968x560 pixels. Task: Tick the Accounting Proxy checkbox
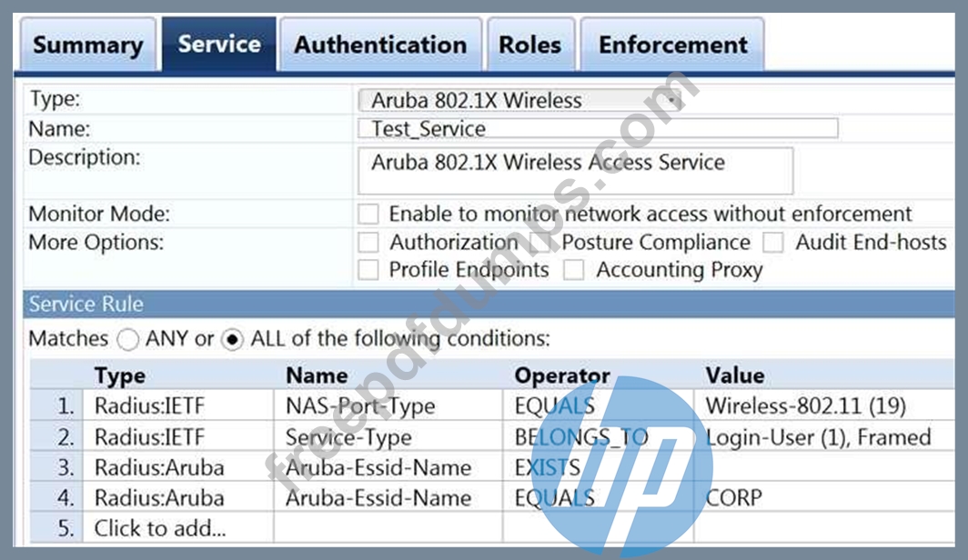pyautogui.click(x=573, y=270)
